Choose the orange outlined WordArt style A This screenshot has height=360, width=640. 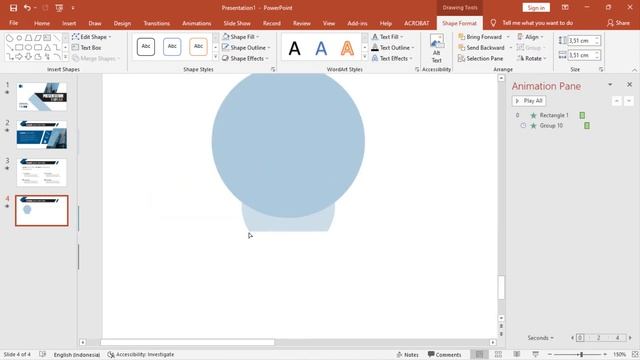coord(347,49)
